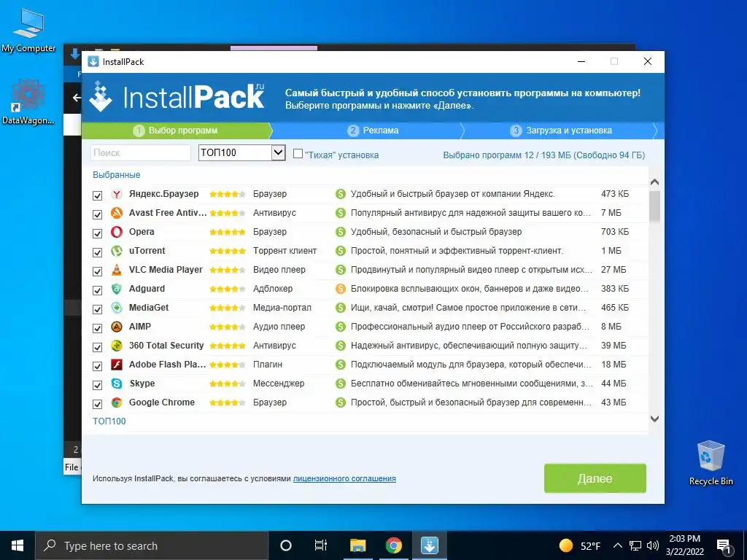
Task: Click the Adobe Flash Player icon
Action: click(x=117, y=365)
